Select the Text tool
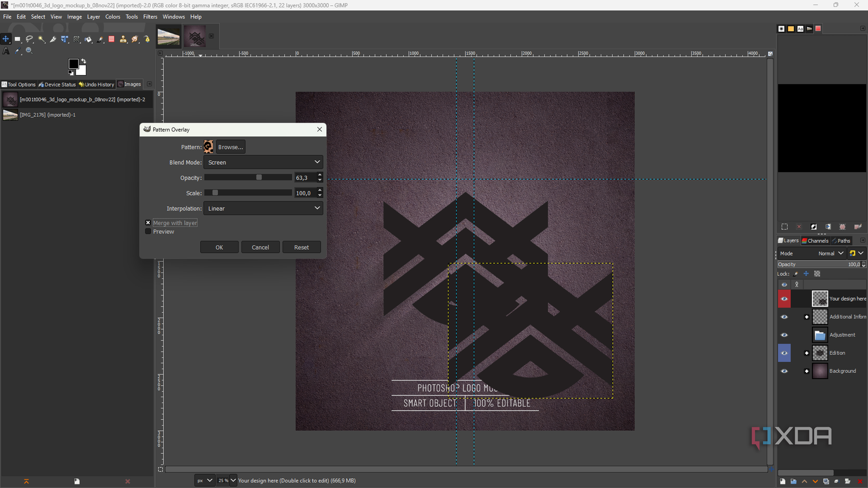The width and height of the screenshot is (868, 488). 6,51
